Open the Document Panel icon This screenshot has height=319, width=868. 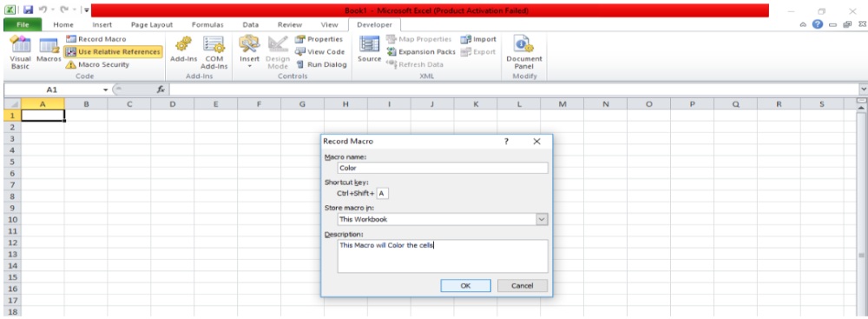[x=523, y=44]
